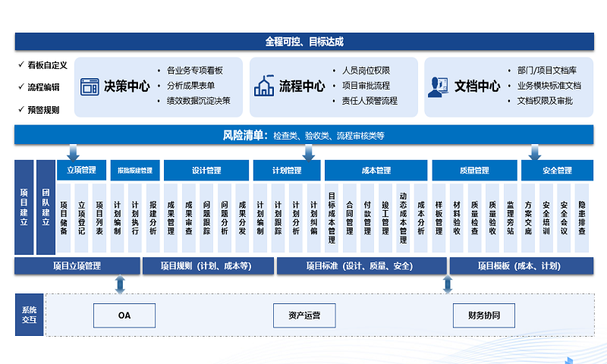Click the down arrow above 立项管理

73,152
